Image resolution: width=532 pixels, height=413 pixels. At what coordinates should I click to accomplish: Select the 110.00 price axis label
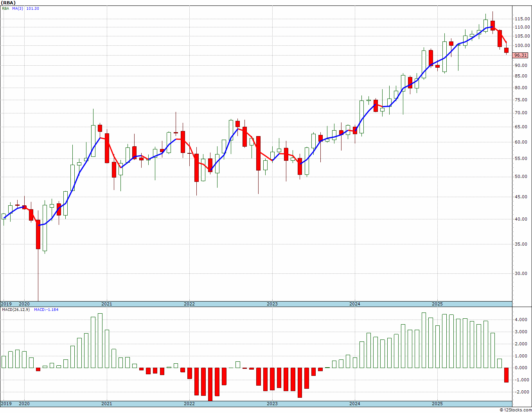point(522,27)
